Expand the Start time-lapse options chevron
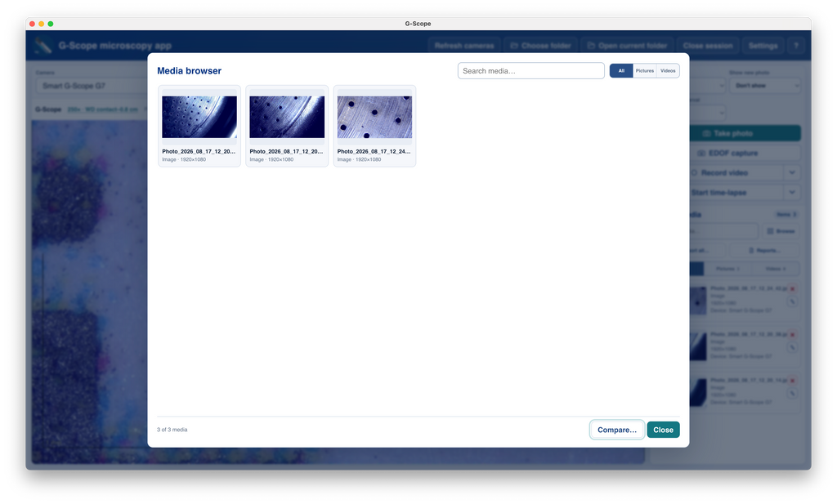The height and width of the screenshot is (504, 837). pos(792,193)
